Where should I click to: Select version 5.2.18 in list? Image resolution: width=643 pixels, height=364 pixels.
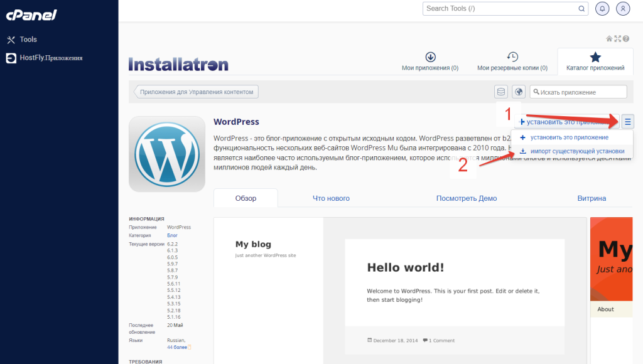(173, 310)
